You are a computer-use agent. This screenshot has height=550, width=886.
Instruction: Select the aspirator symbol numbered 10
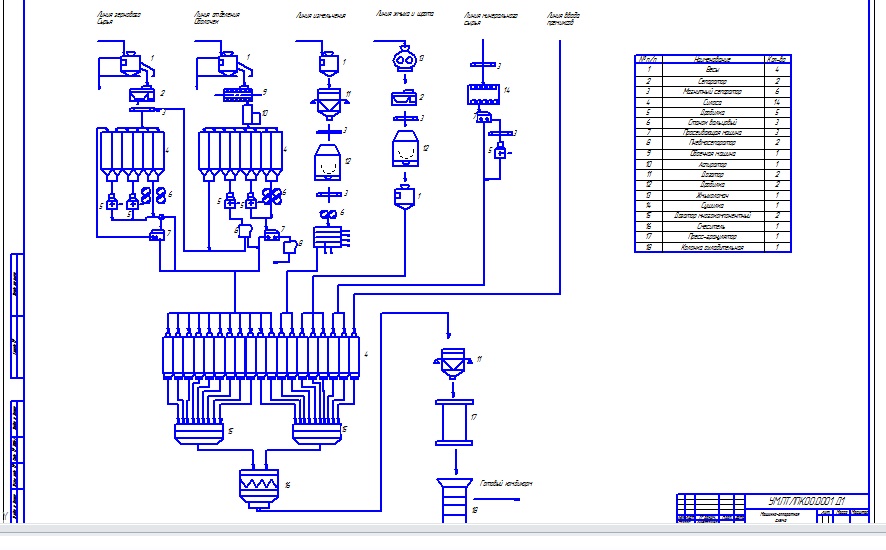(x=250, y=115)
